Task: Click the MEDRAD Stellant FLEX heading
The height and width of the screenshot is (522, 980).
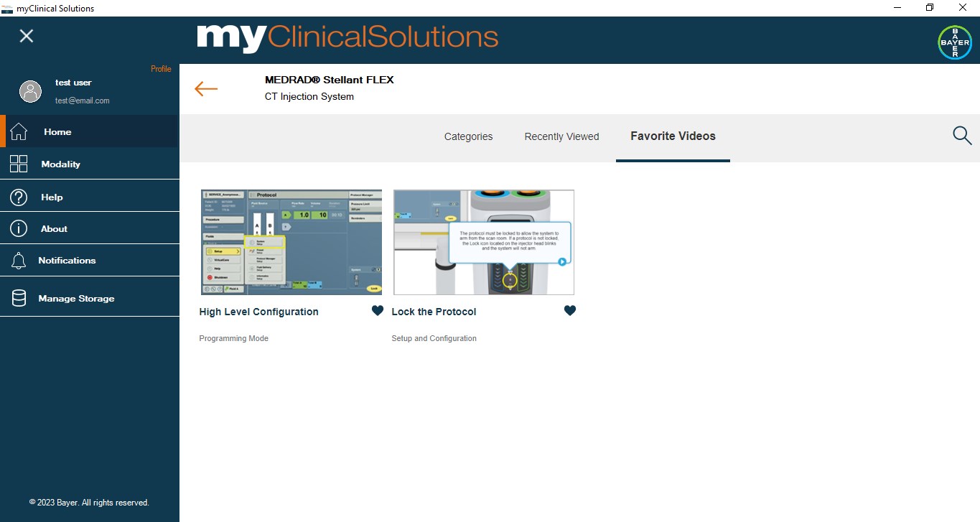Action: point(330,80)
